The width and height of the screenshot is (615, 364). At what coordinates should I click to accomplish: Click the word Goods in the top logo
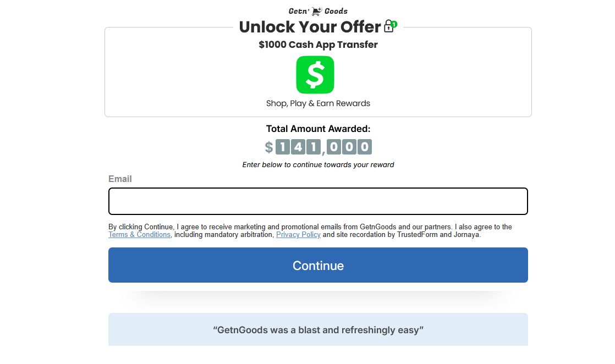(336, 11)
